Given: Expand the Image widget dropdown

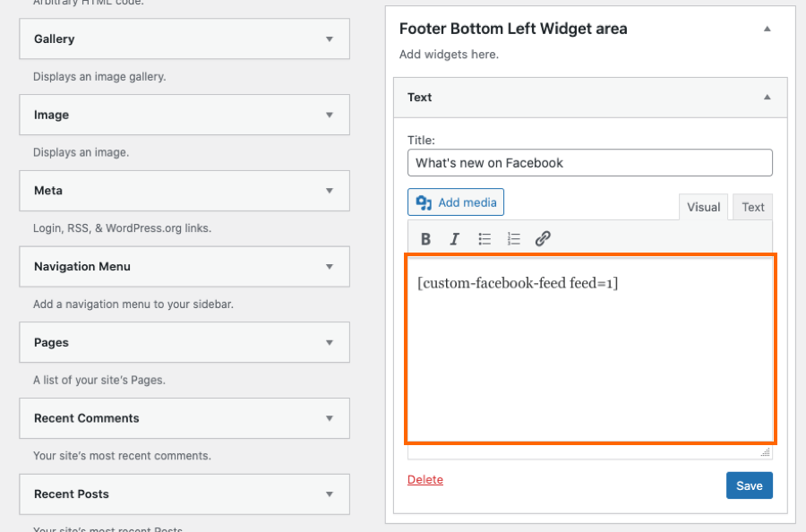Looking at the screenshot, I should (330, 116).
